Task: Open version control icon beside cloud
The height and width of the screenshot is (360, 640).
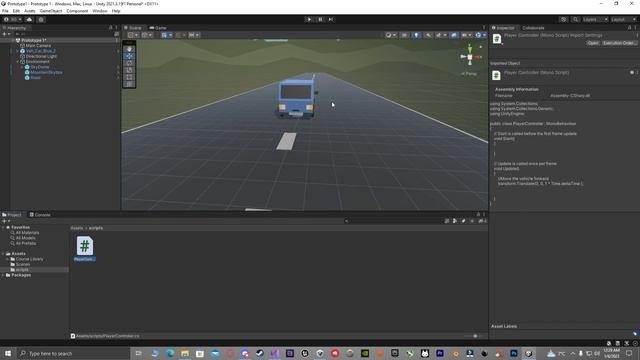Action: pyautogui.click(x=41, y=19)
